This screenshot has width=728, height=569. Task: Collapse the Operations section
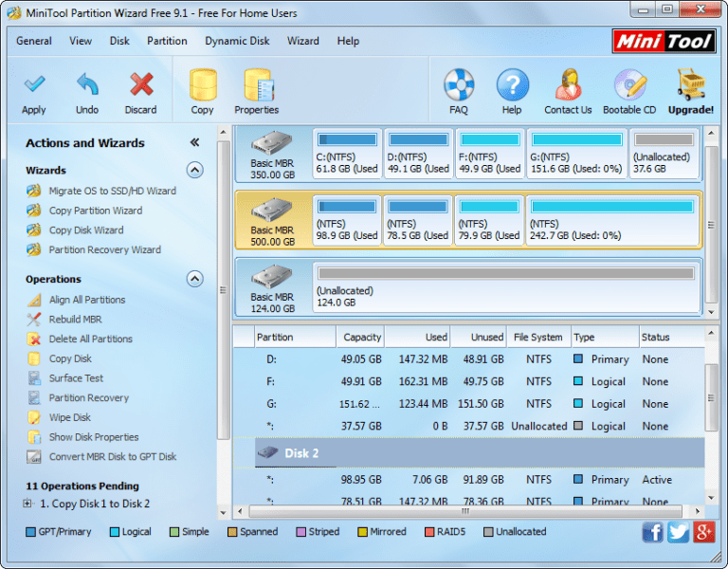click(x=195, y=279)
